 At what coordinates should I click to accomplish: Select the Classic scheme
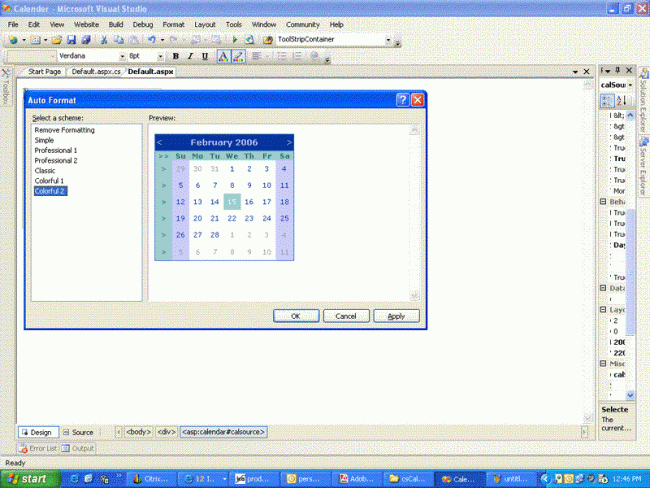point(45,171)
